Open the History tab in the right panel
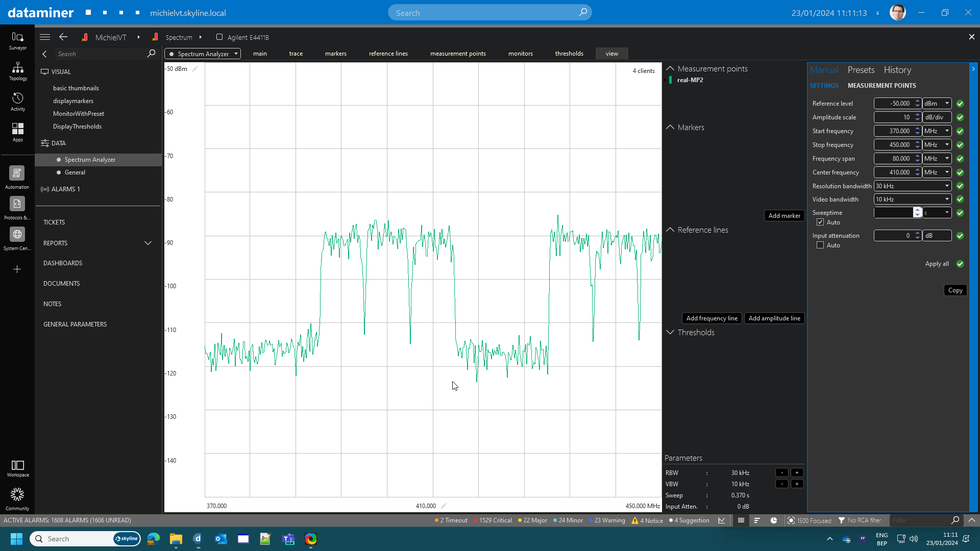980x551 pixels. [897, 70]
